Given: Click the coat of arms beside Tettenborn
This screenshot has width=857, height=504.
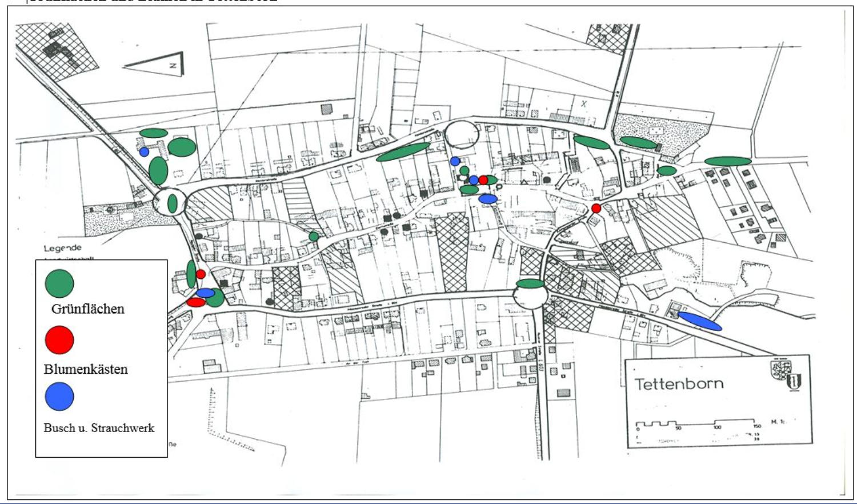Looking at the screenshot, I should [x=787, y=375].
